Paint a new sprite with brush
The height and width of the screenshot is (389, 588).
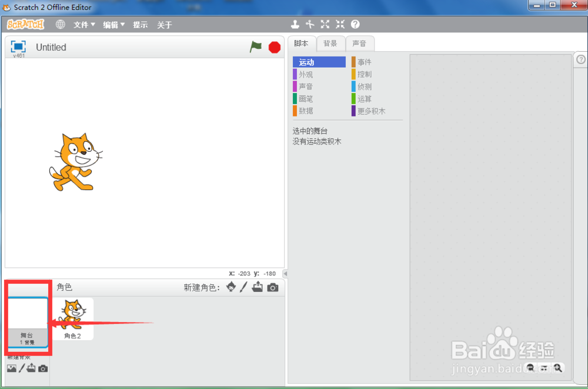coord(244,287)
